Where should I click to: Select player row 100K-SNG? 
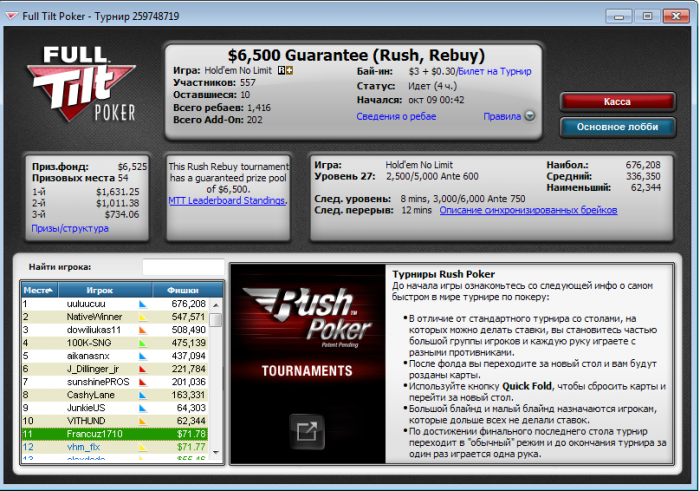pos(115,343)
